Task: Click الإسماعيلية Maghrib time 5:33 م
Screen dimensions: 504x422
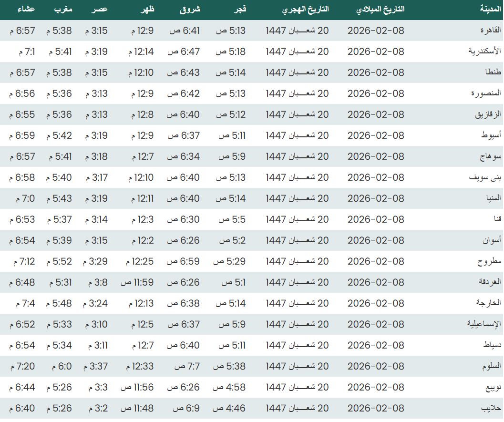Action: pyautogui.click(x=59, y=324)
